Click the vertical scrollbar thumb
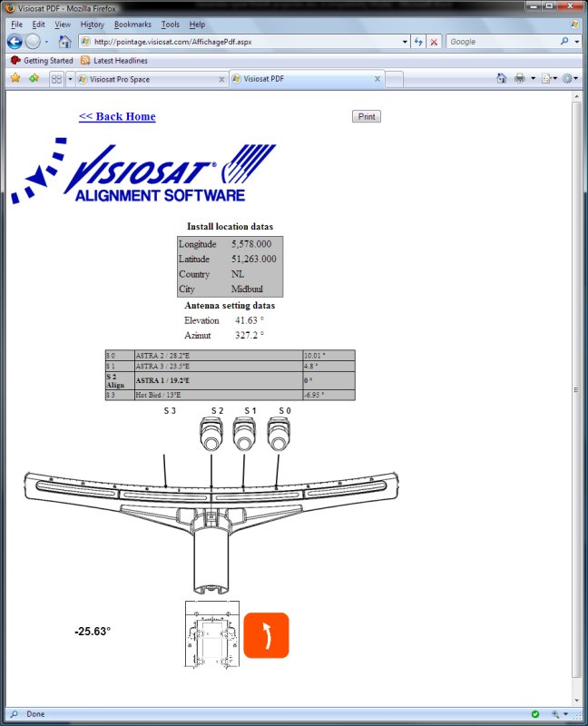 (576, 390)
